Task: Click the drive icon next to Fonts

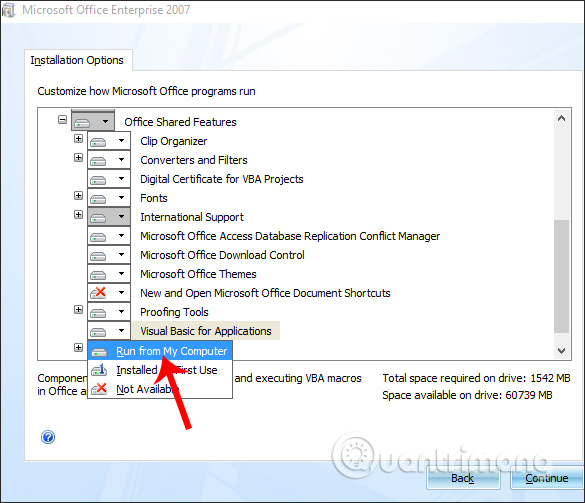Action: click(x=98, y=199)
